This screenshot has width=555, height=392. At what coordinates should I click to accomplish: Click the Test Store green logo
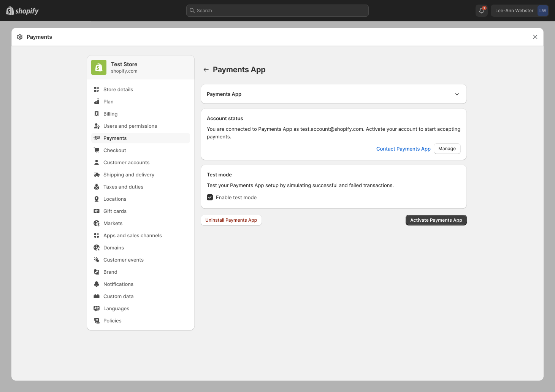pos(99,67)
